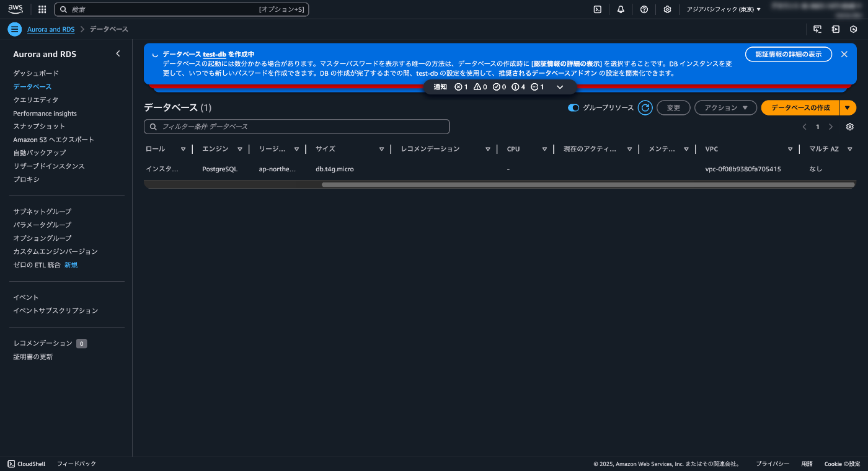
Task: Open ダッシュボード in the sidebar
Action: click(36, 73)
